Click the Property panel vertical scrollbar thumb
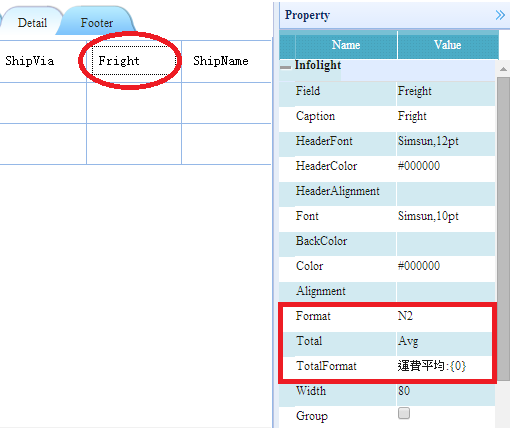The height and width of the screenshot is (428, 510). pyautogui.click(x=503, y=228)
